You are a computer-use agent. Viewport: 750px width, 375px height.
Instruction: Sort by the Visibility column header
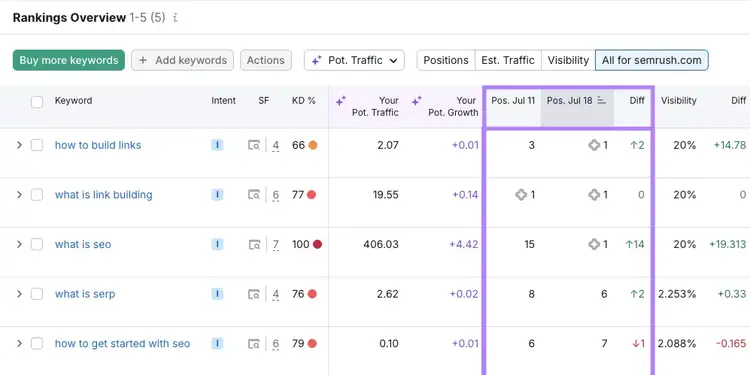point(679,100)
